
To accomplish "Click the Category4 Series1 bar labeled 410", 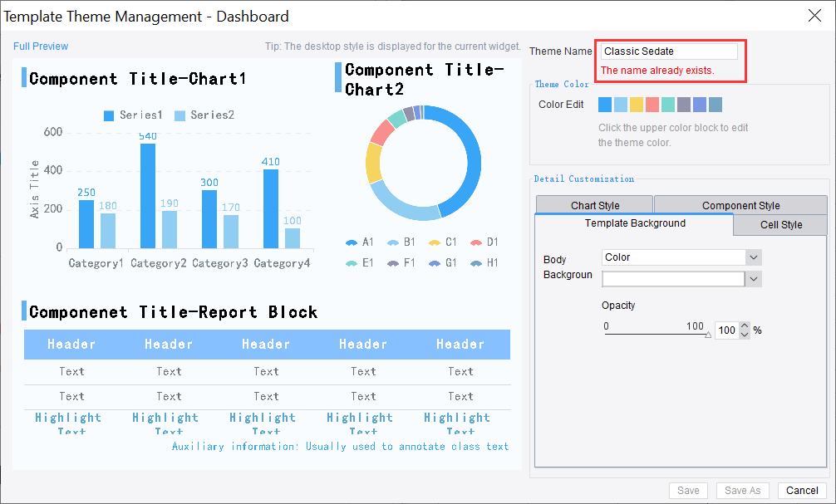I will click(x=271, y=209).
